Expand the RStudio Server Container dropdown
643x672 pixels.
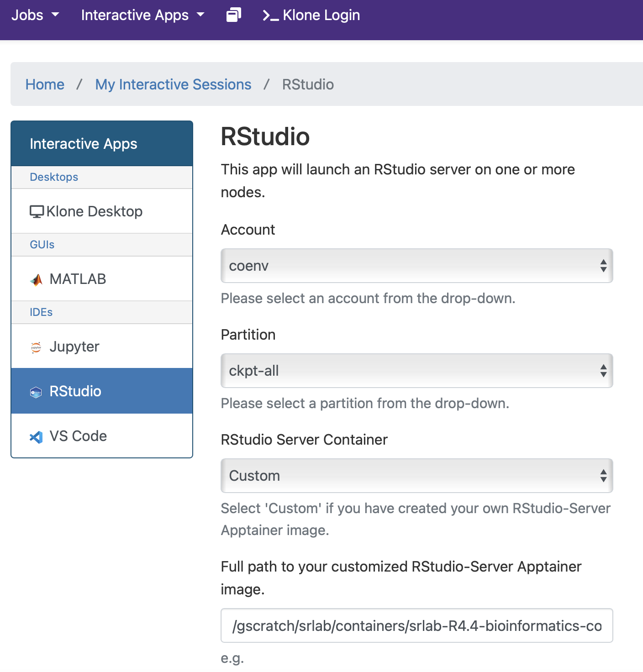tap(416, 476)
